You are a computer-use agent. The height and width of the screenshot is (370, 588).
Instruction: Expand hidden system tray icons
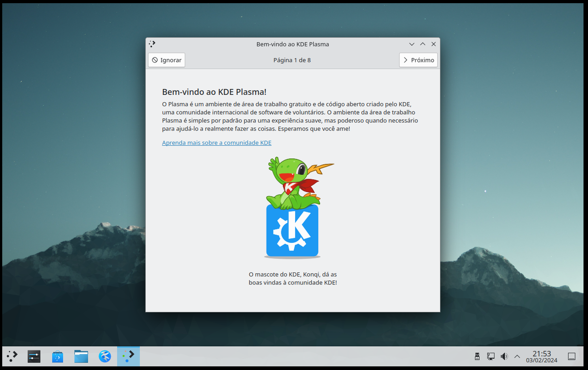tap(517, 356)
